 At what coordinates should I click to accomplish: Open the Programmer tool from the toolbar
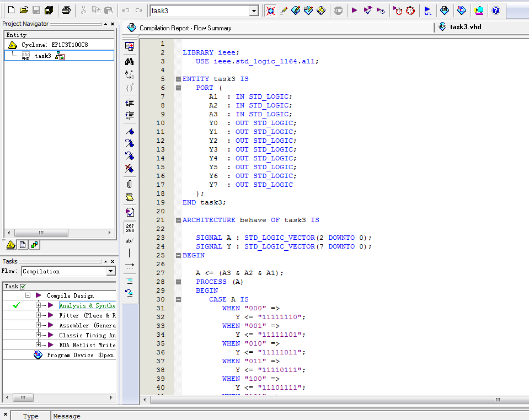coord(462,10)
